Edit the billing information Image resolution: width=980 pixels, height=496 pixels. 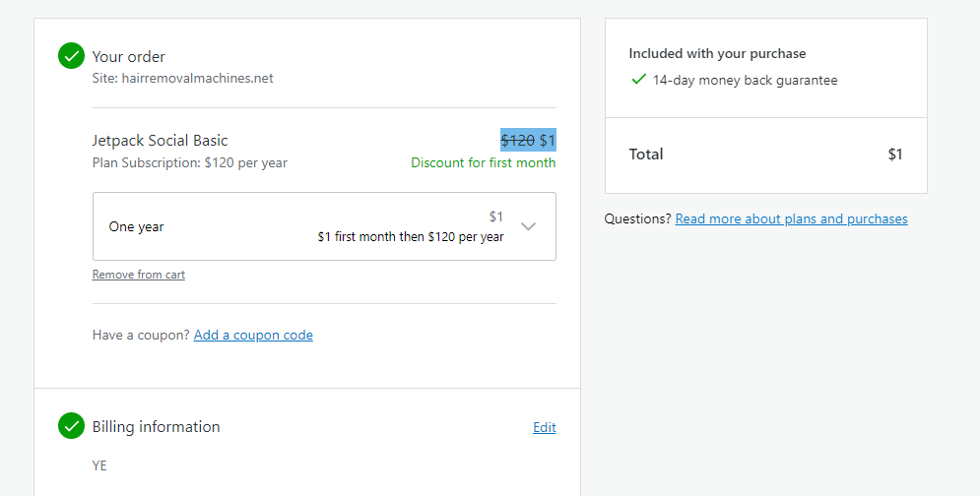coord(545,427)
